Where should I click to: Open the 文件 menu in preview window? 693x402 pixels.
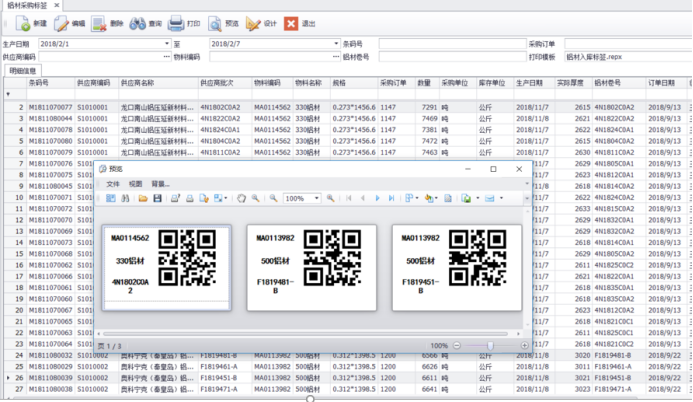point(113,184)
